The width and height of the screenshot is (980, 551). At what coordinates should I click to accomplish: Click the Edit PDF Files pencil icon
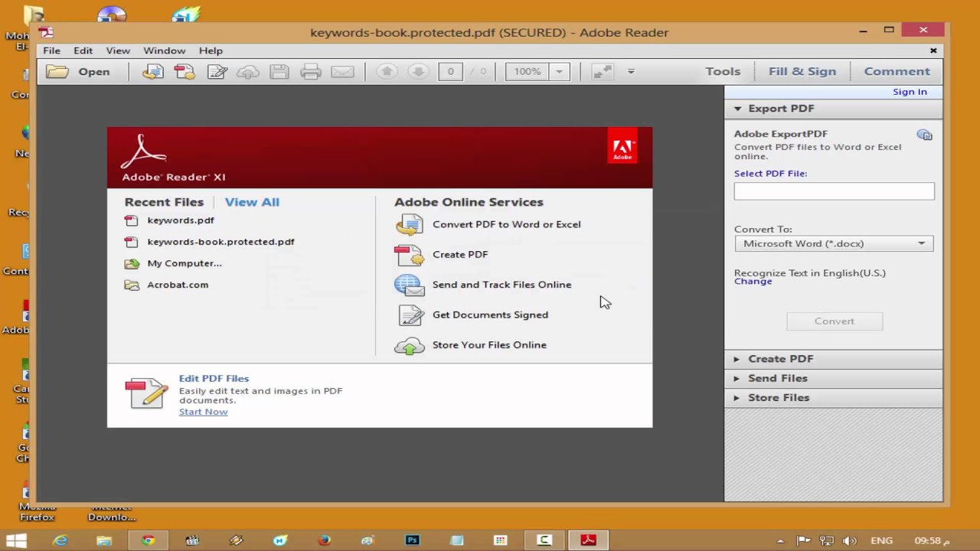(146, 393)
